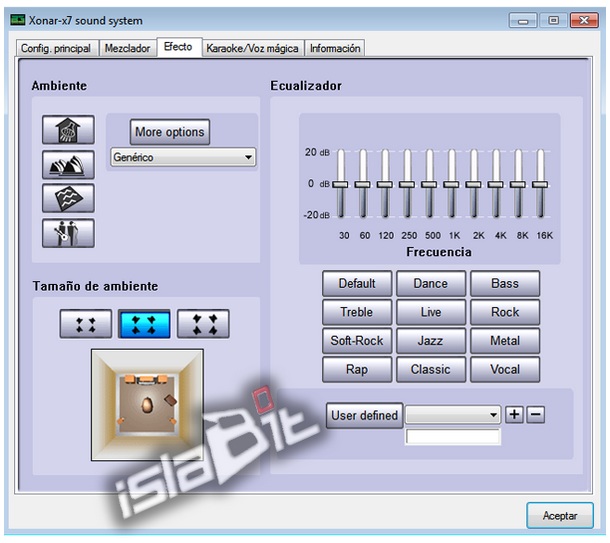
Task: Click the room preview thumbnail
Action: 147,405
